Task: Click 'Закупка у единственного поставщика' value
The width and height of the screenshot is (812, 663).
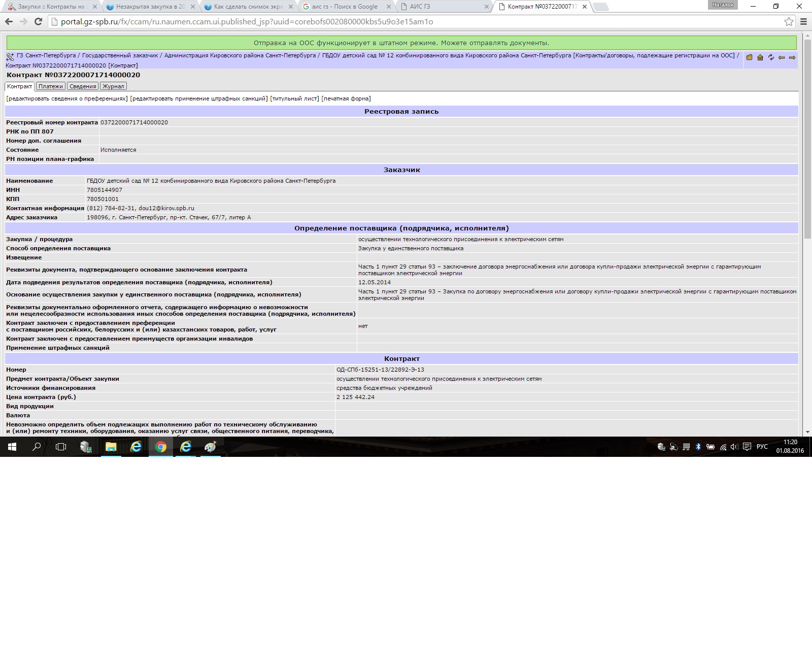Action: coord(411,248)
